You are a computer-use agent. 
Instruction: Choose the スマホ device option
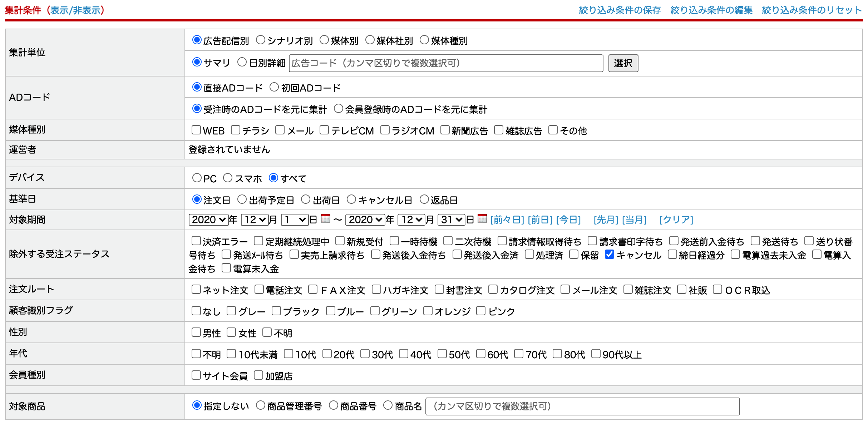(228, 178)
